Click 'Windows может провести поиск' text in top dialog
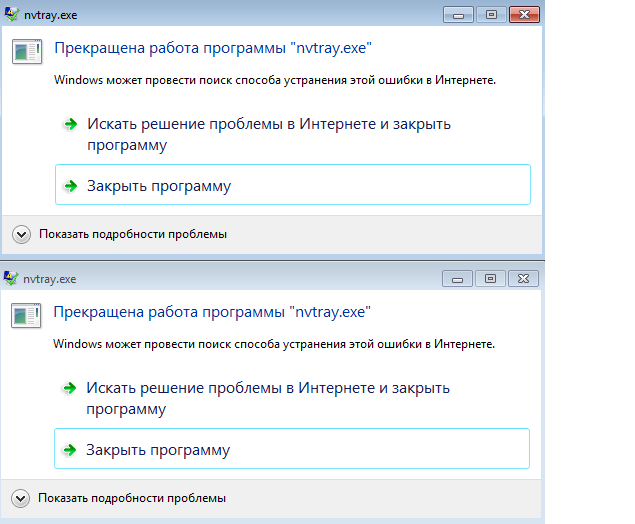Image resolution: width=635 pixels, height=524 pixels. coord(275,80)
